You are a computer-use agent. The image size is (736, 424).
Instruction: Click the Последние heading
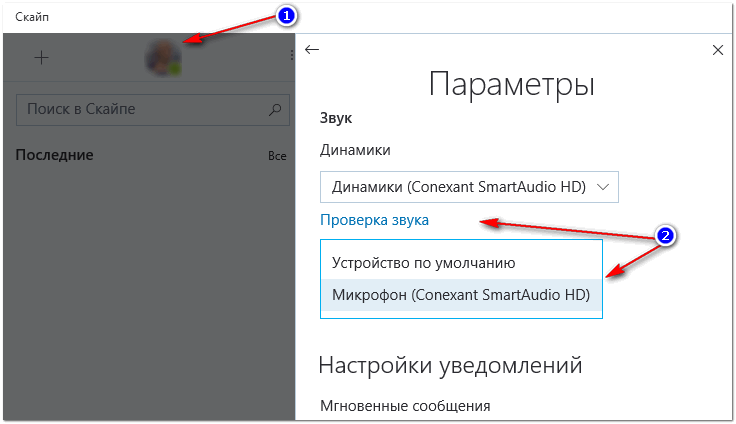point(54,155)
